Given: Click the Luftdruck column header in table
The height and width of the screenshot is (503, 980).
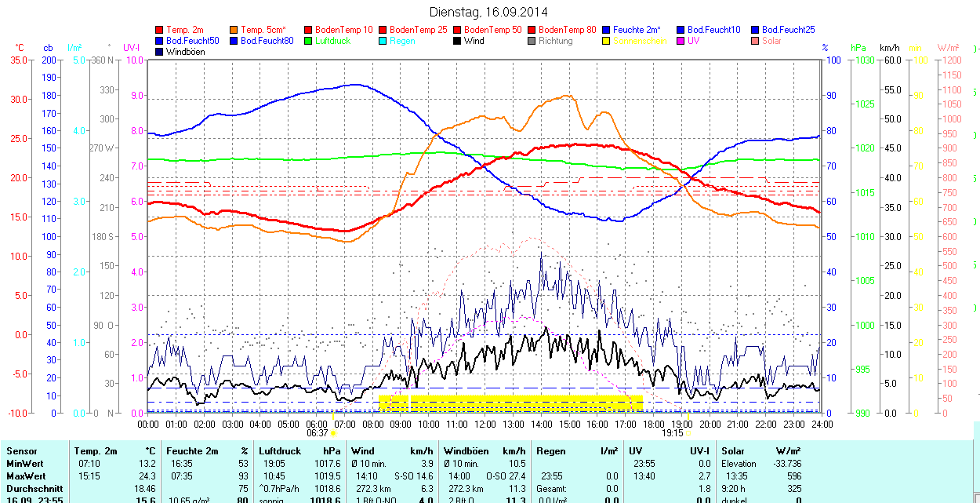Looking at the screenshot, I should pos(280,451).
